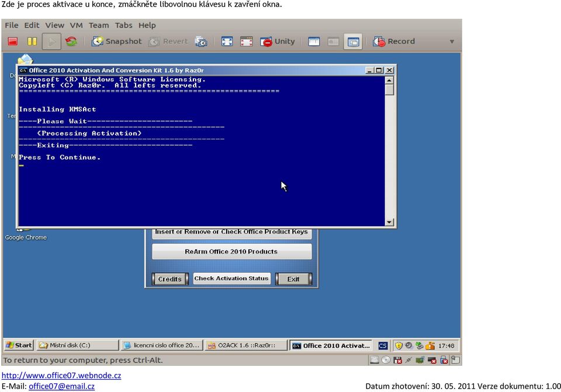The width and height of the screenshot is (561, 392).
Task: Click the yellow security shield tray icon
Action: (x=399, y=345)
